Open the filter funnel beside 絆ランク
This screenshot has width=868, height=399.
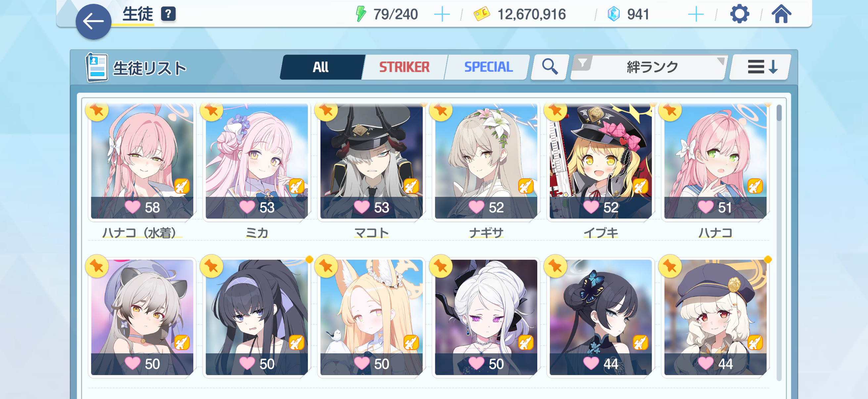(x=582, y=63)
